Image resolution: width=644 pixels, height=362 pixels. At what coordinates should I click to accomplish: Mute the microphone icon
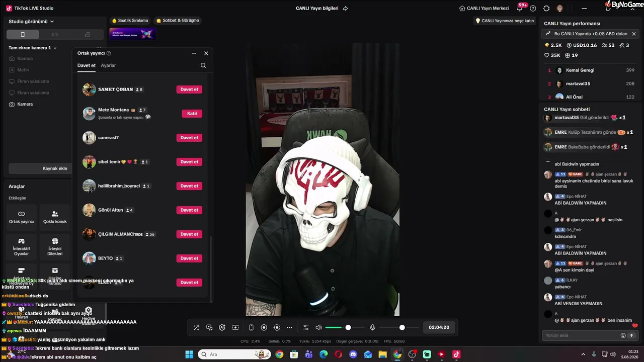pyautogui.click(x=372, y=328)
